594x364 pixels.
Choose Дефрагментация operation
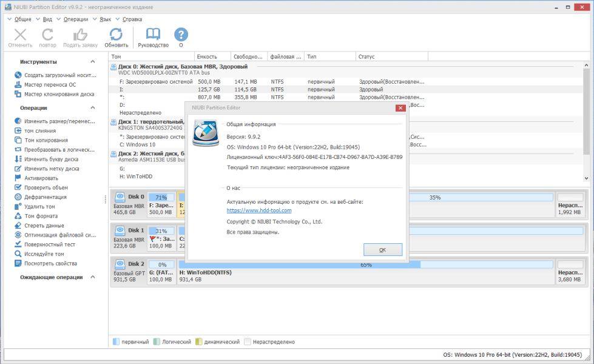pyautogui.click(x=41, y=197)
